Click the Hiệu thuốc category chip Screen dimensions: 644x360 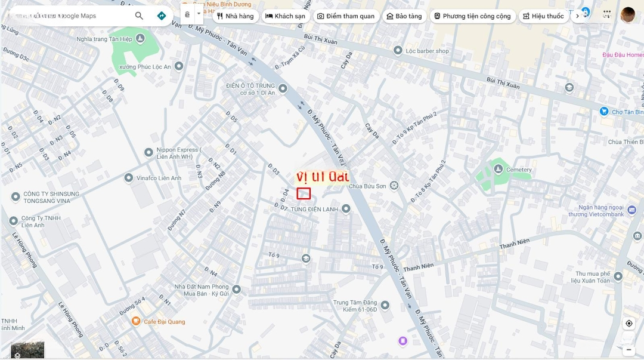543,16
